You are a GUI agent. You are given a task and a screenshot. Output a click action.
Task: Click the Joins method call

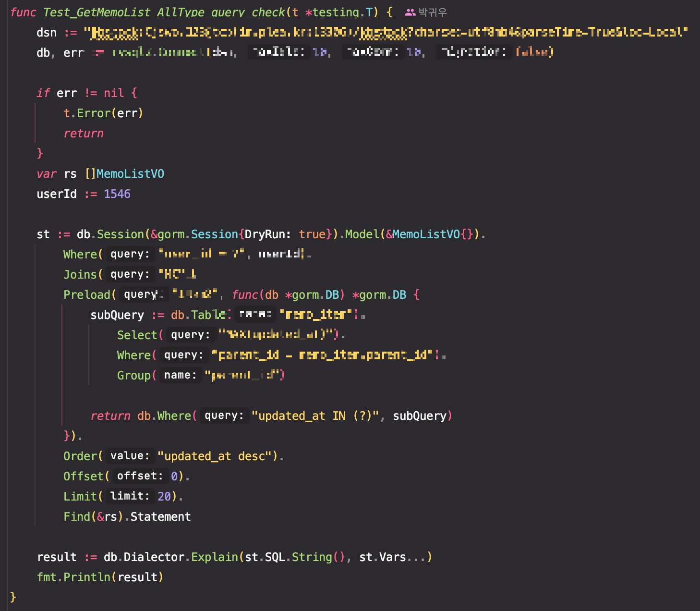point(80,275)
